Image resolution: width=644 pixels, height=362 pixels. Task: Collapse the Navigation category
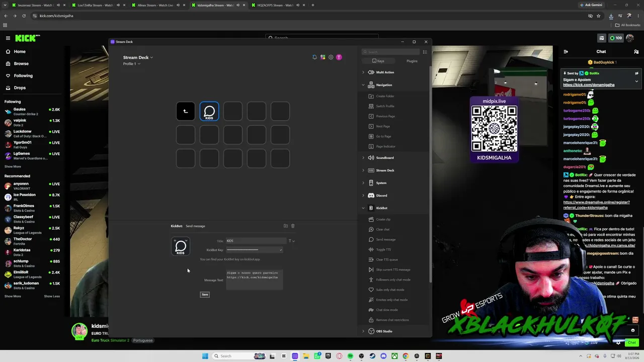(363, 85)
